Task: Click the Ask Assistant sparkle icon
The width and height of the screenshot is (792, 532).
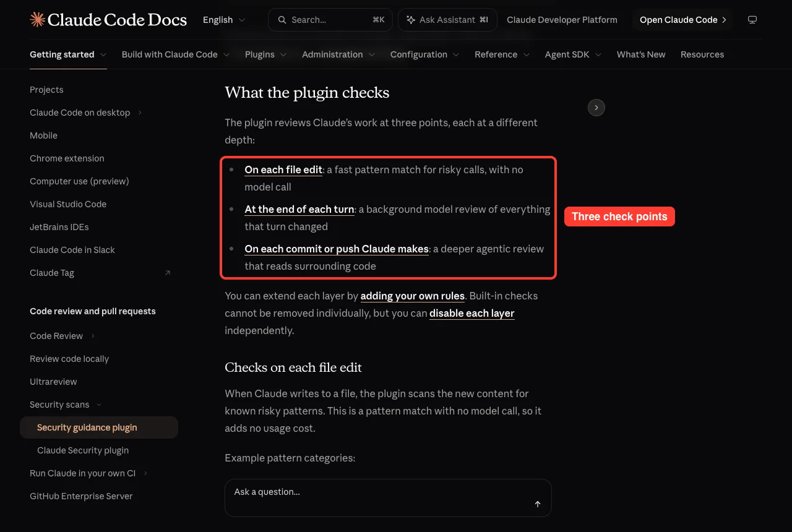Action: [x=410, y=20]
